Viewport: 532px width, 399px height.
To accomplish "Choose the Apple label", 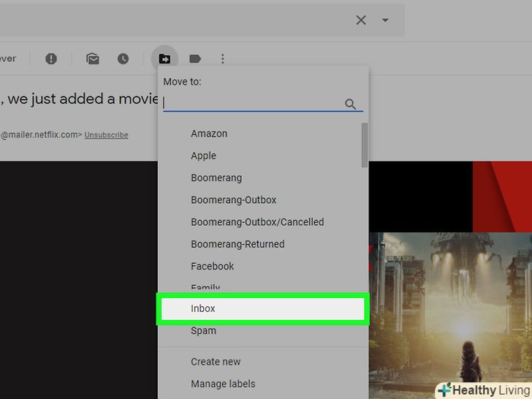I will tap(203, 156).
